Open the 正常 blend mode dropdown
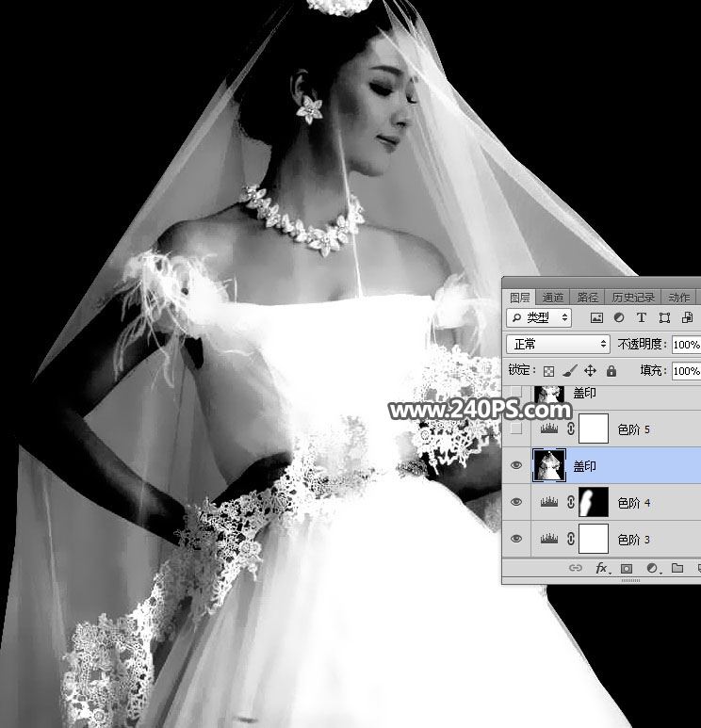The width and height of the screenshot is (701, 728). pos(558,345)
